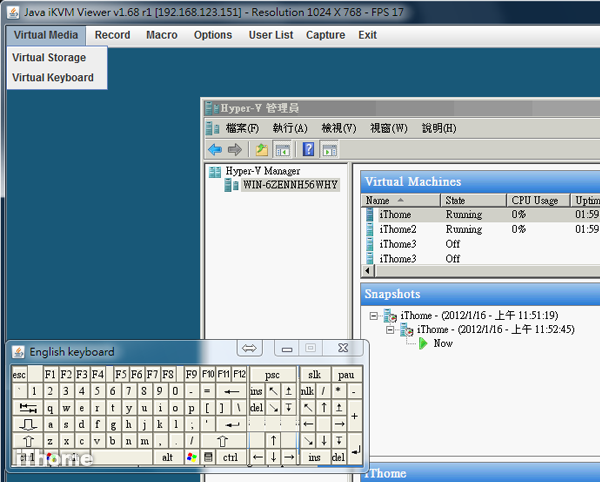Open the Macro menu
This screenshot has width=600, height=482.
pos(161,35)
